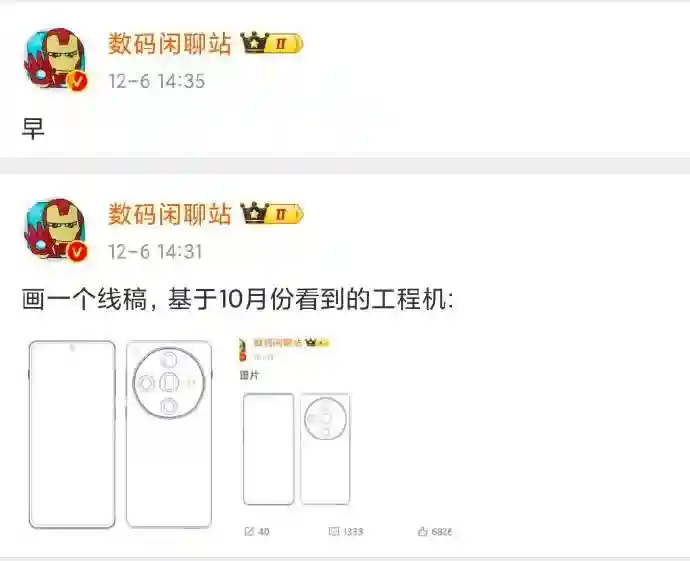Tap the level II badge in the 14:31 post
This screenshot has height=561, width=690.
click(285, 214)
